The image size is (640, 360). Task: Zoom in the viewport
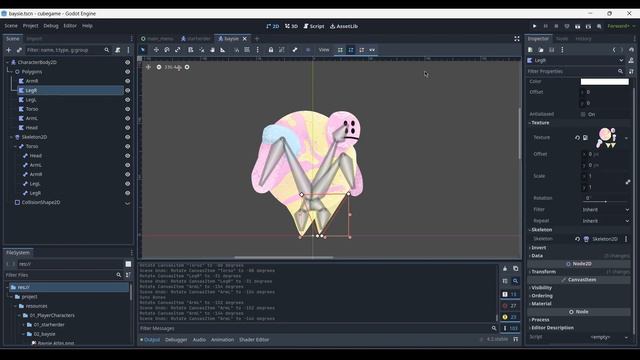pyautogui.click(x=187, y=67)
